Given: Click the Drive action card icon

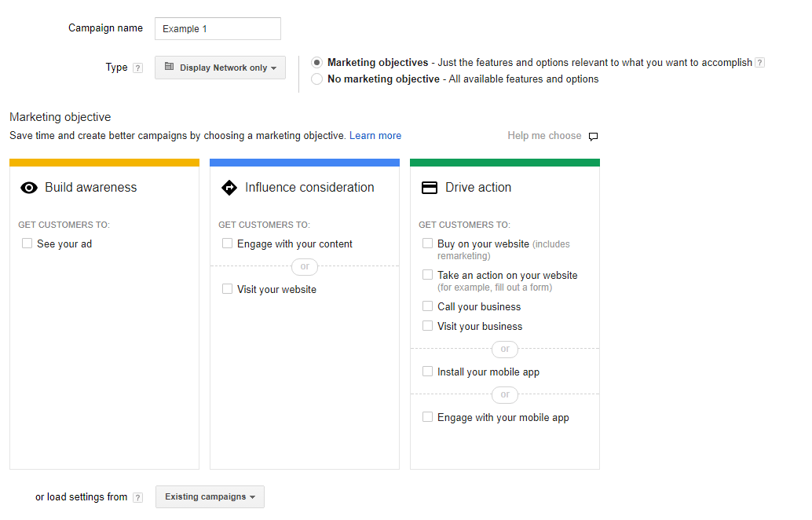Looking at the screenshot, I should [x=430, y=188].
